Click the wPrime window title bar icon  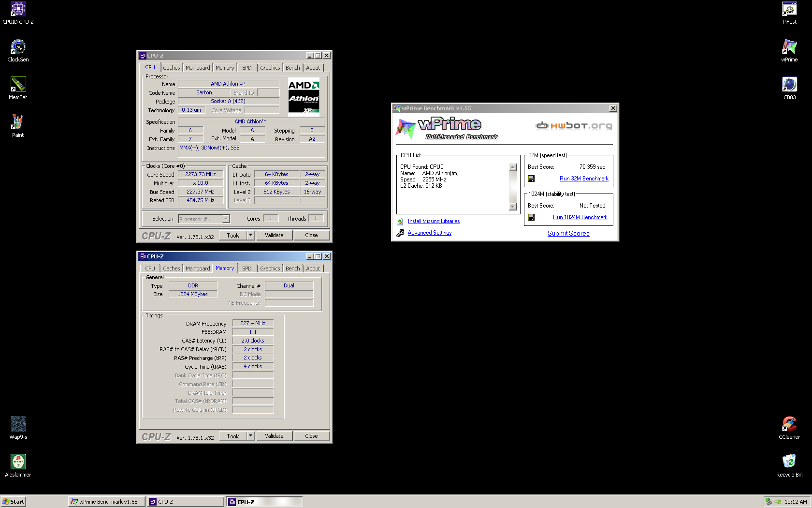[x=397, y=108]
